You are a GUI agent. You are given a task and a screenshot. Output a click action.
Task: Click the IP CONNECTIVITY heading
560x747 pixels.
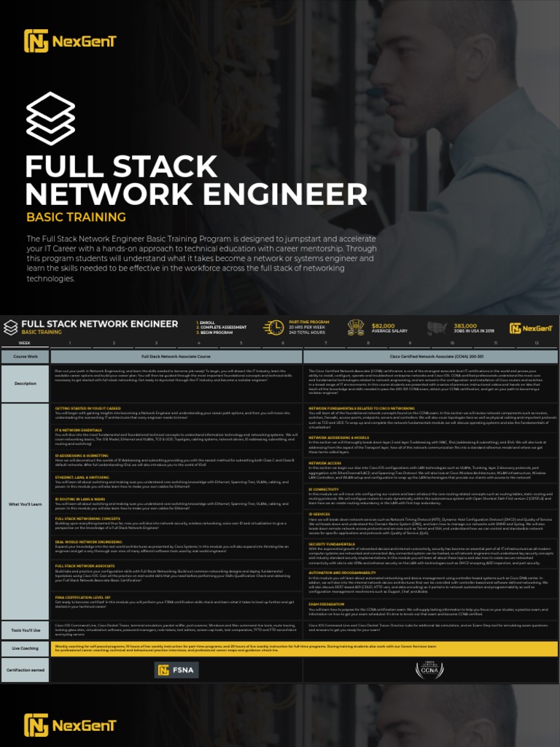click(323, 489)
